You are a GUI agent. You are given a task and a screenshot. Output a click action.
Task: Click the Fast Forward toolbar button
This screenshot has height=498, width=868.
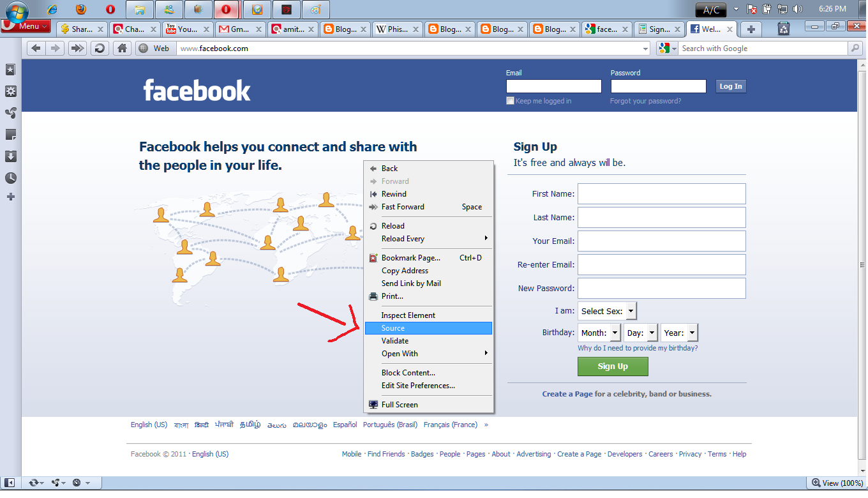[x=77, y=49]
